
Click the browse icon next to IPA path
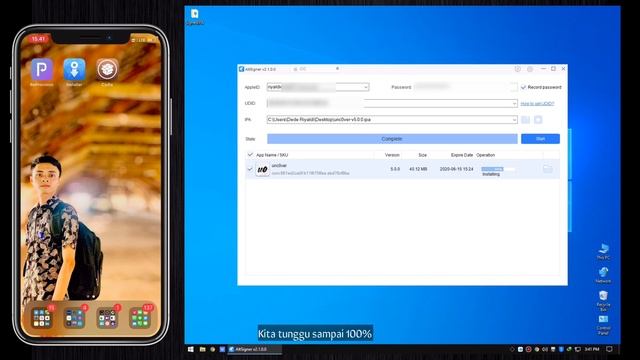pos(526,120)
